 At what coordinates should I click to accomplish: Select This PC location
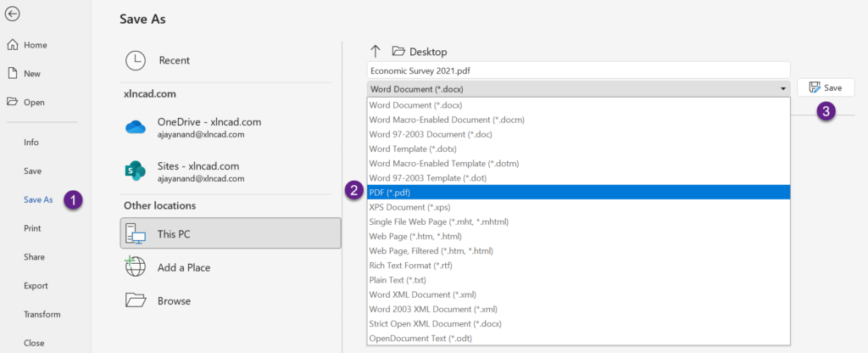tap(231, 233)
